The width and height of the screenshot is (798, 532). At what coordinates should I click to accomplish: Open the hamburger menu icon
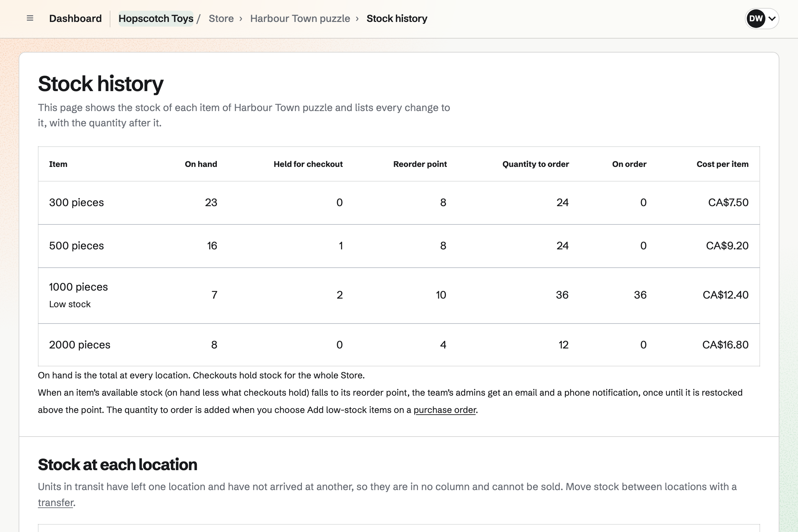[x=30, y=18]
